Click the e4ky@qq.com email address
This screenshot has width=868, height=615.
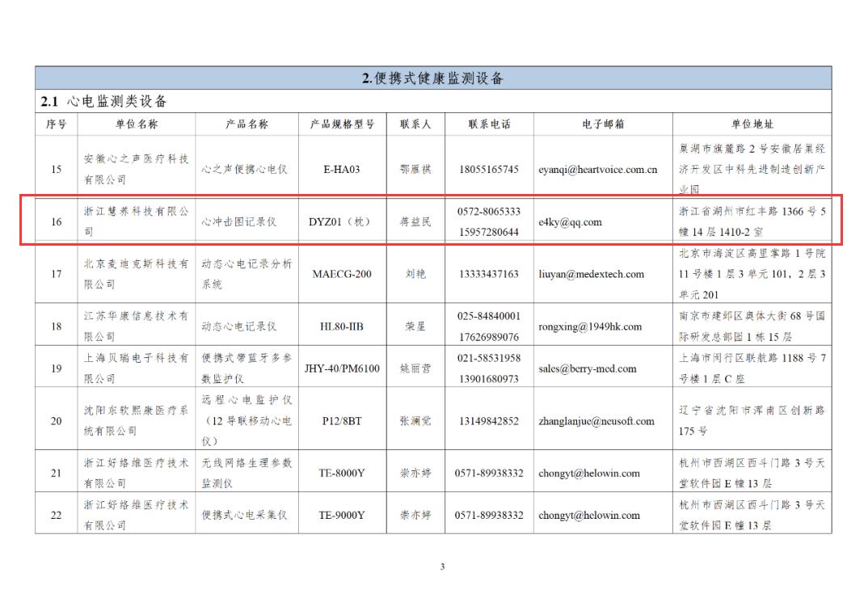(570, 222)
